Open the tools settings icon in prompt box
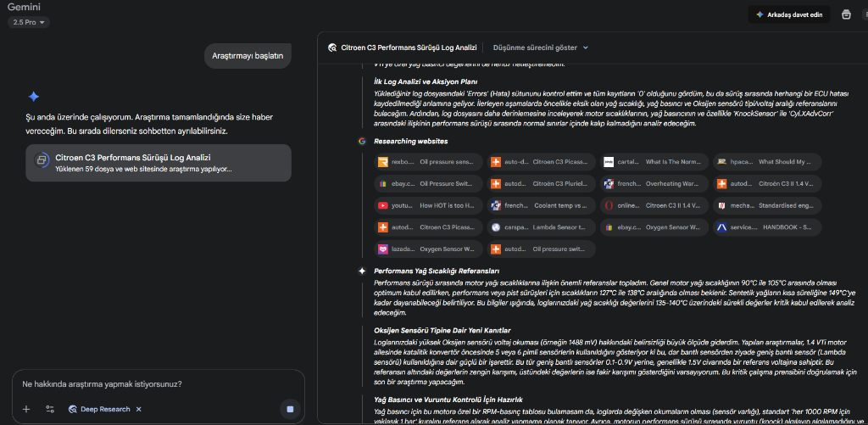 coord(50,409)
